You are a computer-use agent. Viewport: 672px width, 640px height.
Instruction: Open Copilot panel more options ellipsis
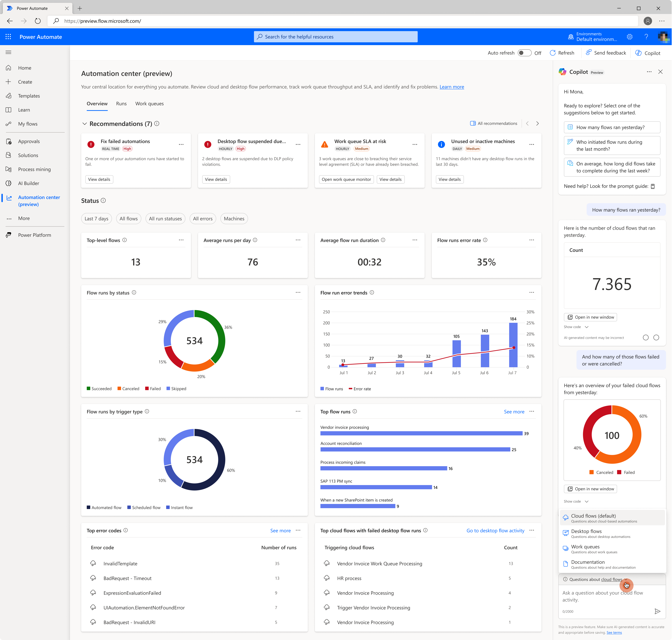pos(649,72)
